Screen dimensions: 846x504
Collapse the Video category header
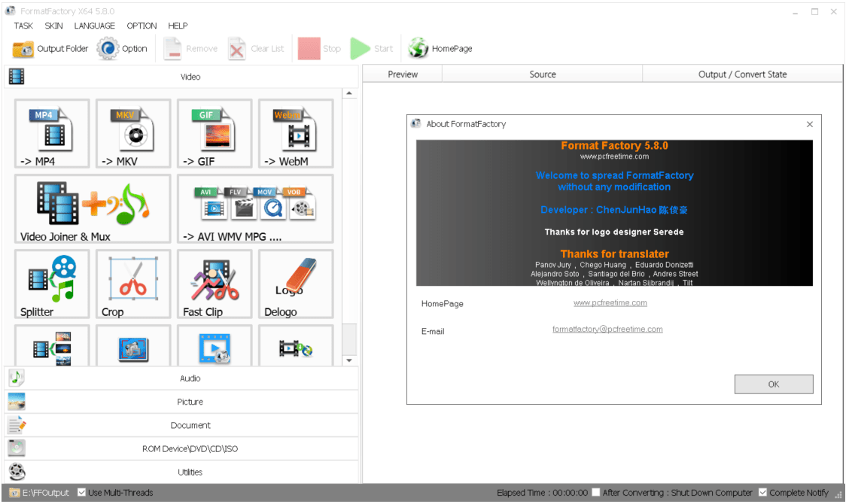coord(181,77)
